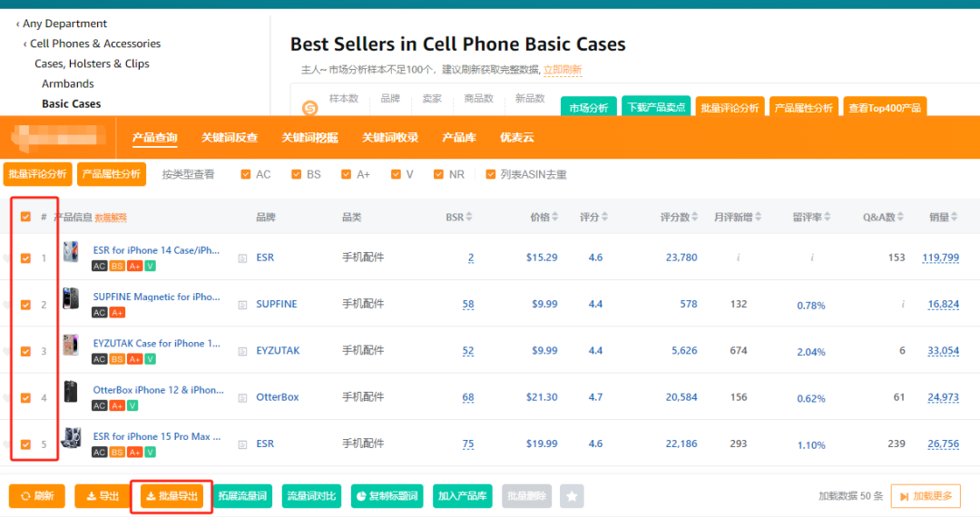Open note icon beside EYZUTAK brand
980x517 pixels.
[x=242, y=351]
